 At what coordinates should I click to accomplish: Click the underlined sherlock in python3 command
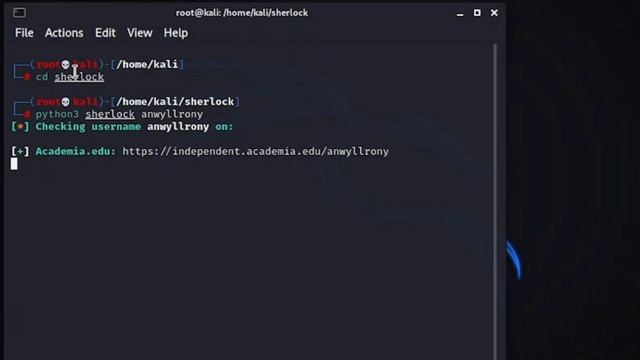coord(110,114)
